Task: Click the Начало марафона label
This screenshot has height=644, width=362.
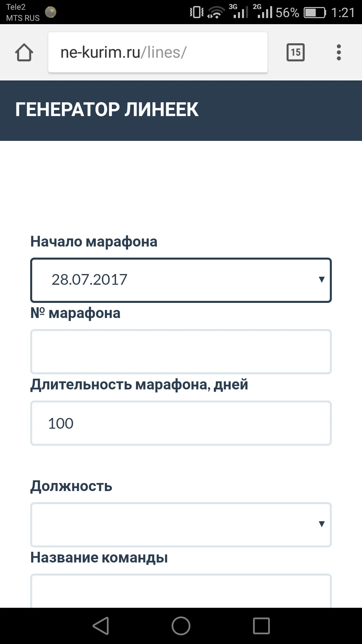Action: [x=94, y=241]
